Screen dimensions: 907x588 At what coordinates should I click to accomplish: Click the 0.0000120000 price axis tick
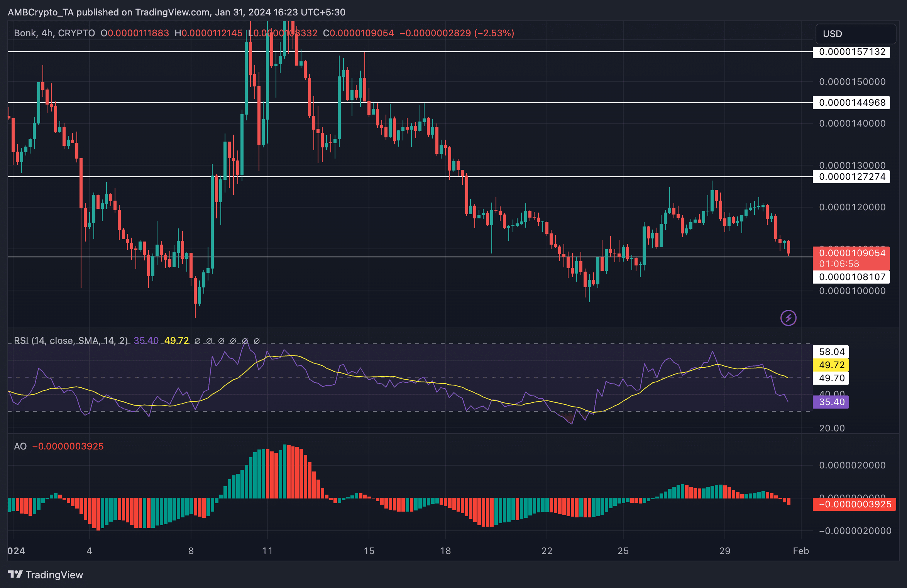pos(852,207)
